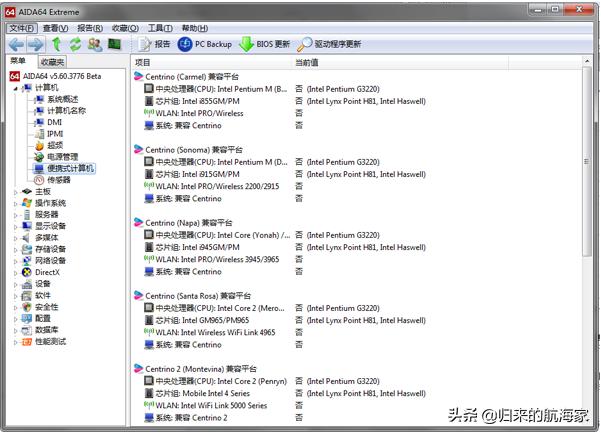Collapse the 计算机 tree node
The height and width of the screenshot is (435, 601).
15,89
